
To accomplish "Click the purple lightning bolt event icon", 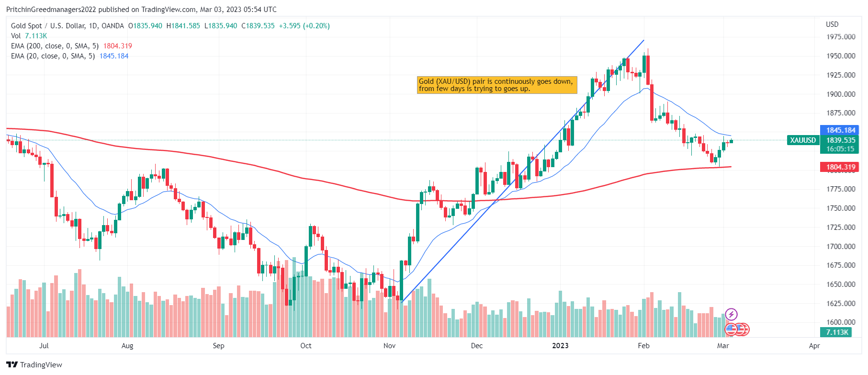I will coord(731,315).
